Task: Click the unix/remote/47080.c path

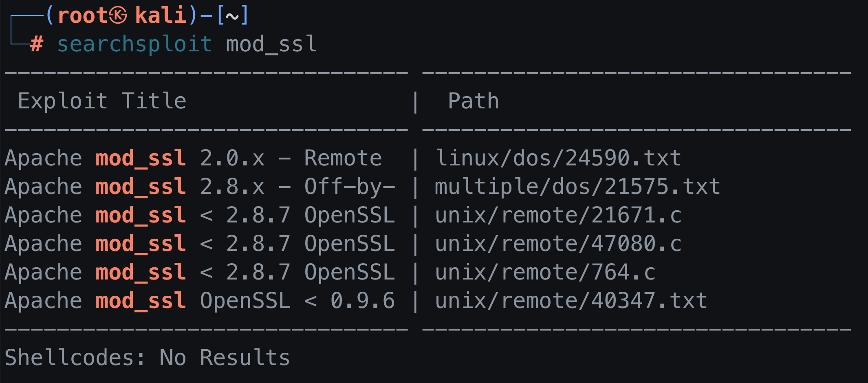Action: pos(558,244)
